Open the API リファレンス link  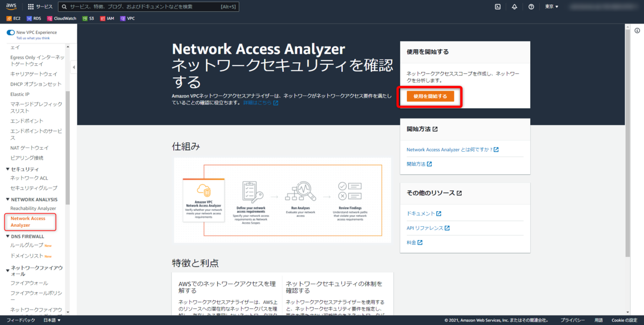[x=428, y=228]
